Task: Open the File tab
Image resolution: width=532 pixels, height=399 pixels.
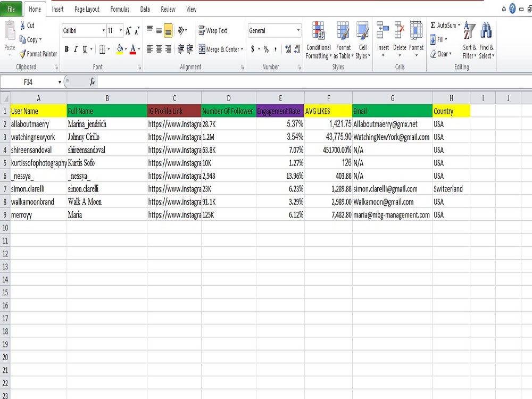Action: [11, 9]
